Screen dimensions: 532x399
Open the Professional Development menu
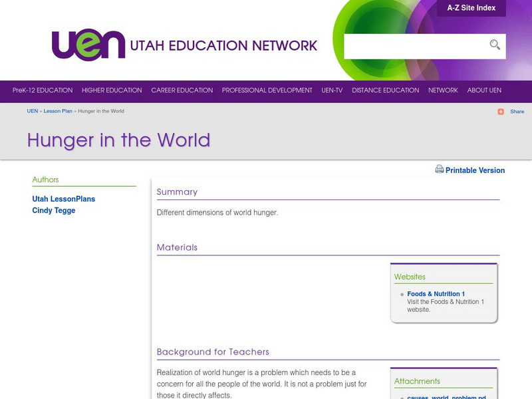[267, 90]
